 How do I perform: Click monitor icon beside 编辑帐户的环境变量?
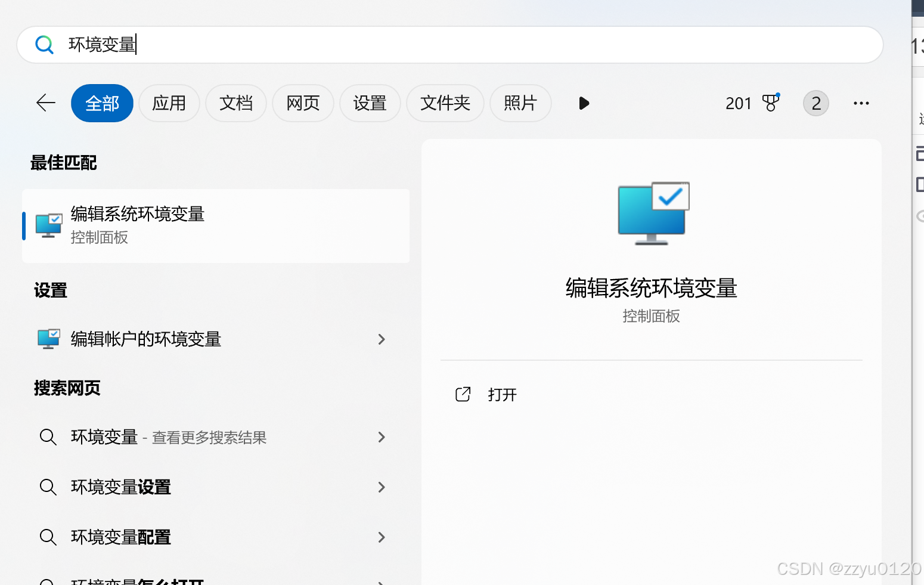click(x=49, y=339)
